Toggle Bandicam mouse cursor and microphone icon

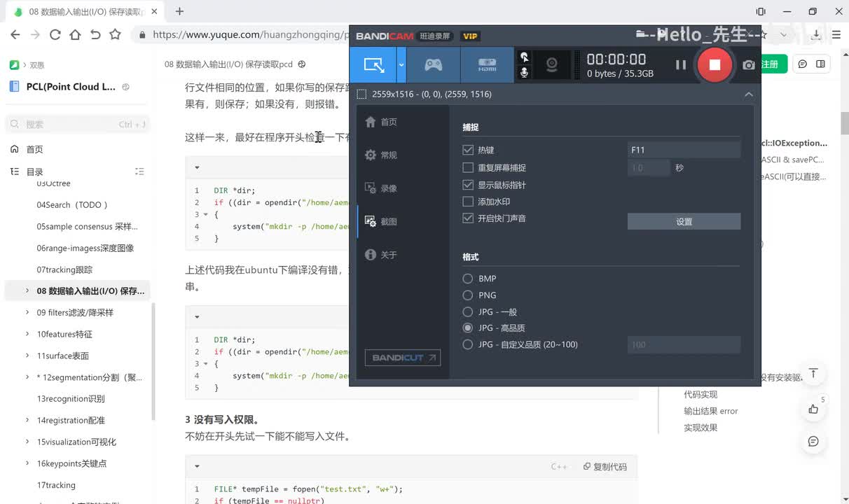click(x=524, y=65)
